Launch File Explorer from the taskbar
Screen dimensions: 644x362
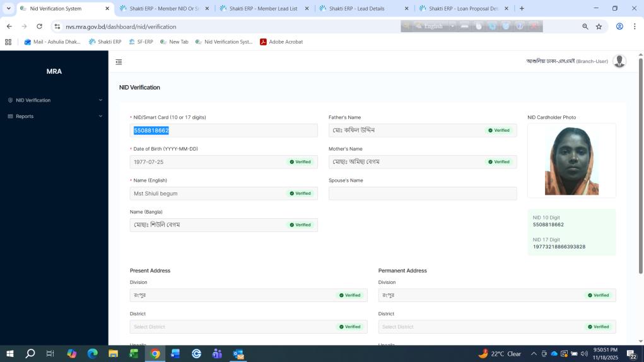[x=113, y=354]
